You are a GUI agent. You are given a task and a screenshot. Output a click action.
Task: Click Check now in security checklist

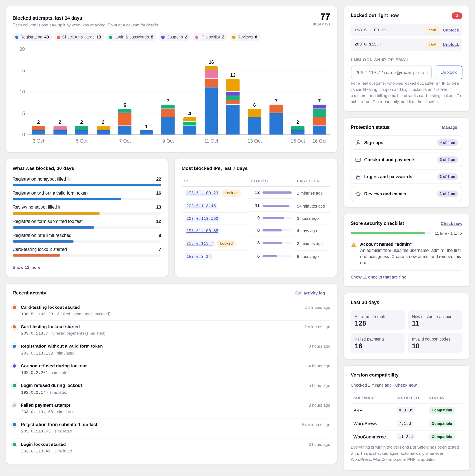tap(451, 224)
